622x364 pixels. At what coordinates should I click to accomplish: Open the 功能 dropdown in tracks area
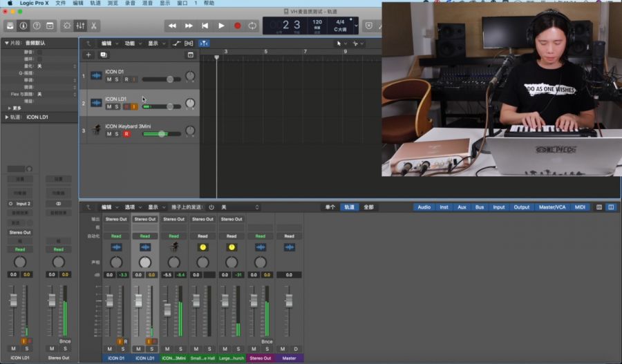(x=129, y=44)
